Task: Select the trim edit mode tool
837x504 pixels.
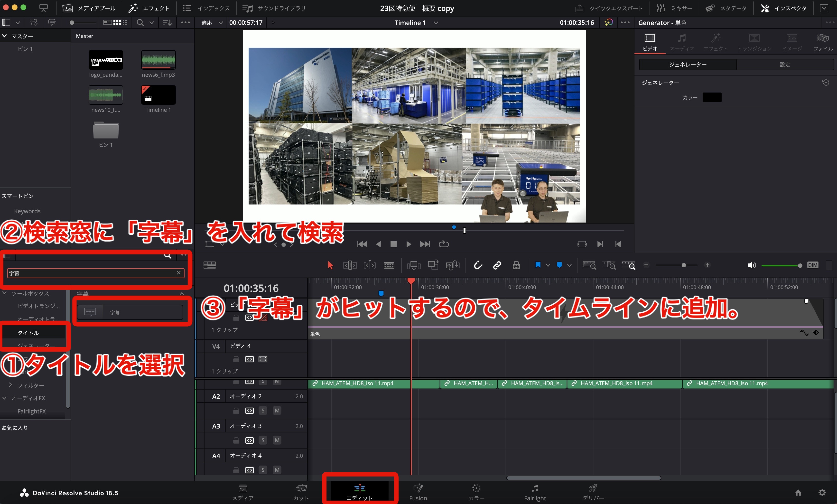Action: click(x=350, y=265)
